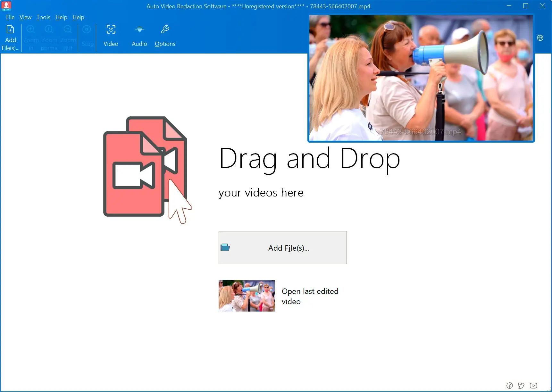552x392 pixels.
Task: Open the Tools menu
Action: click(43, 17)
